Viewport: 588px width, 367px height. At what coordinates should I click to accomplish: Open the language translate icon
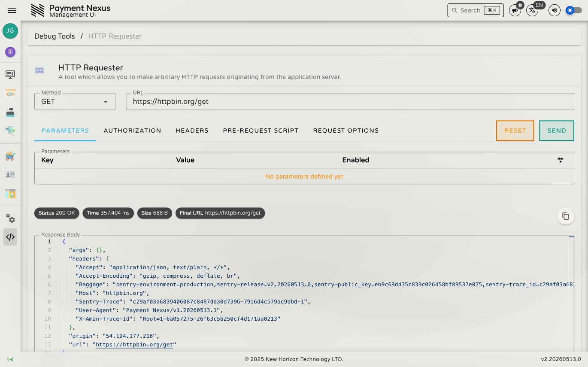(532, 10)
